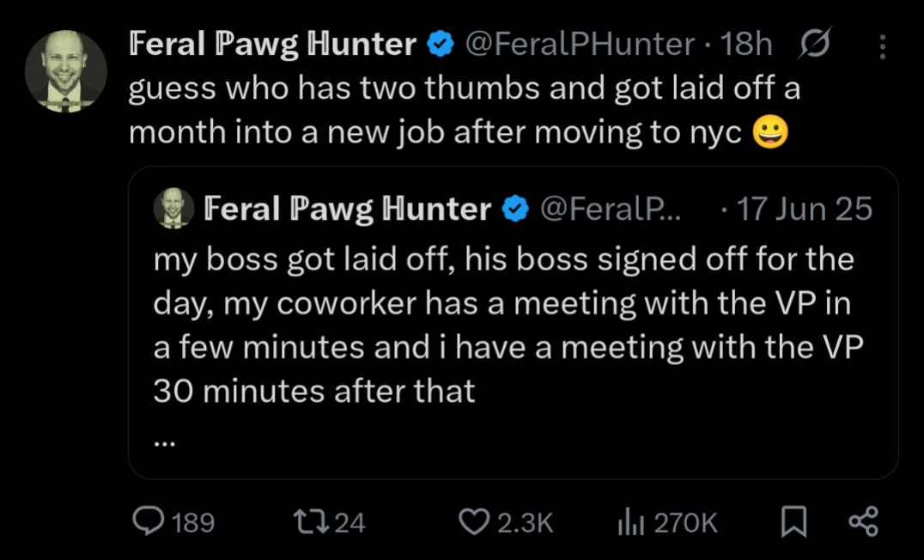This screenshot has height=560, width=924.
Task: Click the verified badge in quoted post
Action: point(514,209)
